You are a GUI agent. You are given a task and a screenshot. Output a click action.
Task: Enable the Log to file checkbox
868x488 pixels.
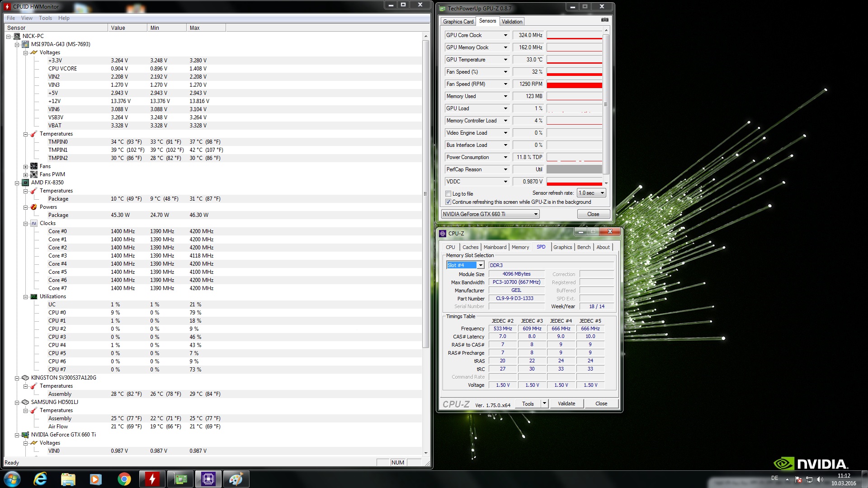(448, 194)
